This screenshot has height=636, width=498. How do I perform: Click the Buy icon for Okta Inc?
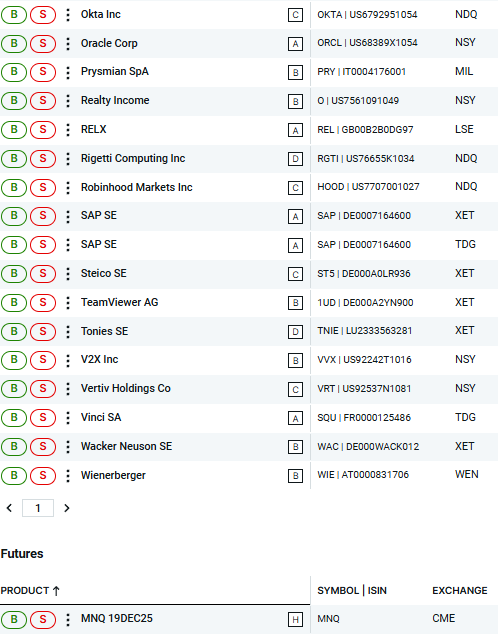14,15
